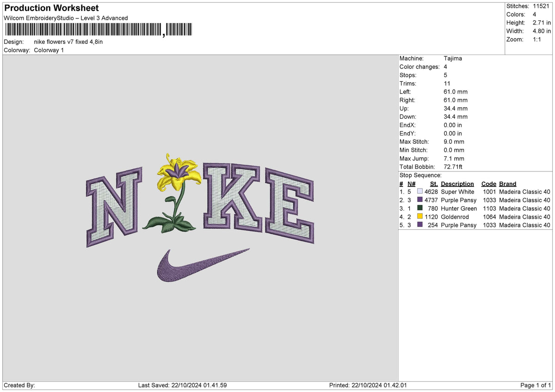Viewport: 555px width, 392px height.
Task: Click the Max Jump value 7.1 mm
Action: 454,159
